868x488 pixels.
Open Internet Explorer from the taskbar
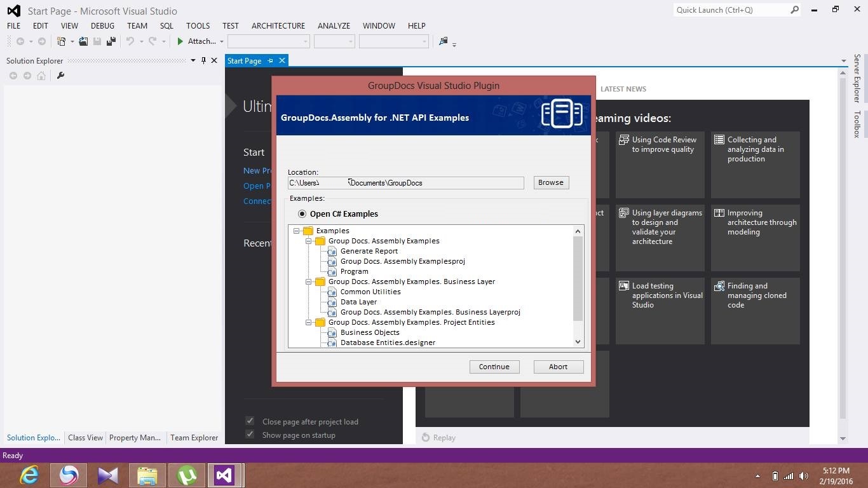click(x=29, y=475)
